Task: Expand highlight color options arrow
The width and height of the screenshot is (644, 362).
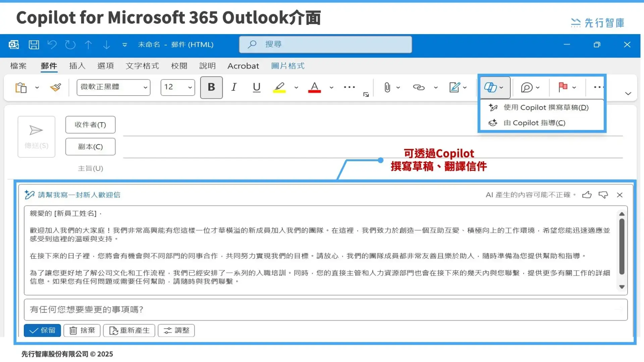Action: click(x=296, y=88)
